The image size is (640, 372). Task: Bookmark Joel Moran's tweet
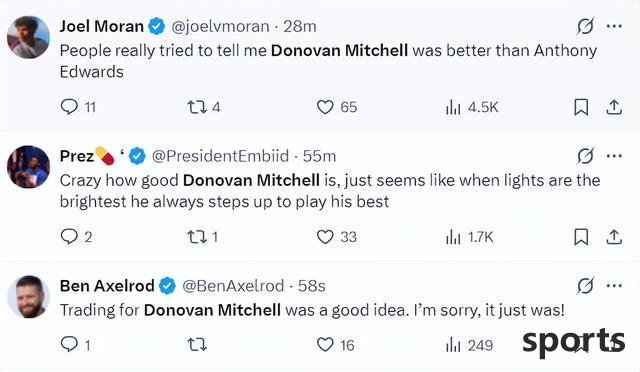581,107
